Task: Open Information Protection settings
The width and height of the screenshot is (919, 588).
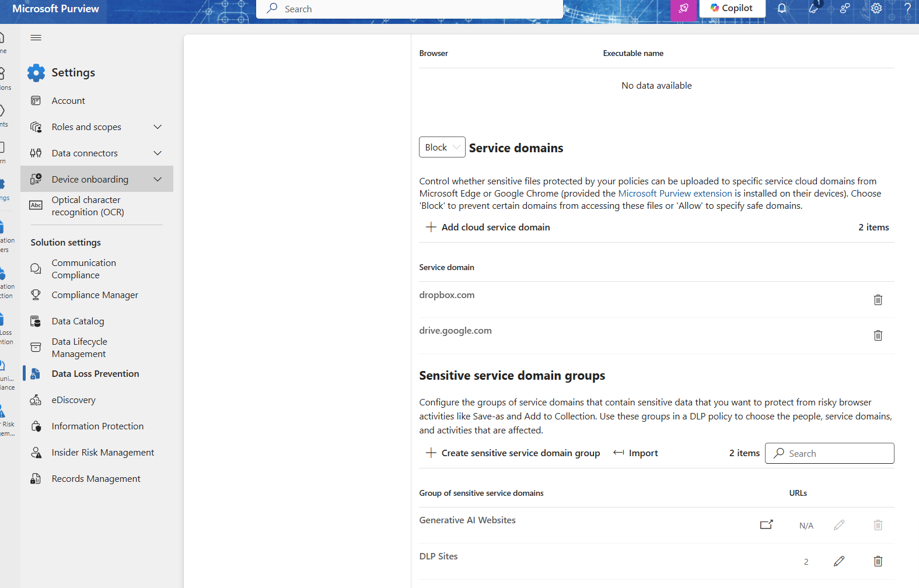Action: [x=97, y=426]
